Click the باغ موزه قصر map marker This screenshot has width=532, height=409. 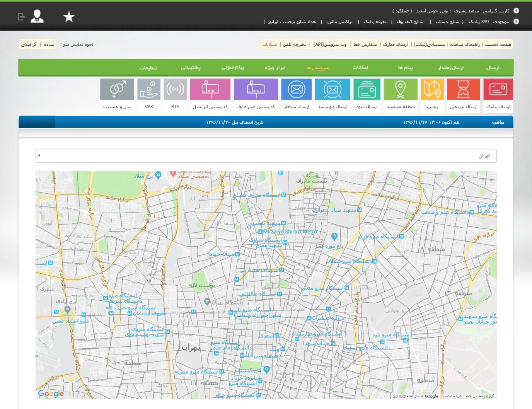coord(334,236)
